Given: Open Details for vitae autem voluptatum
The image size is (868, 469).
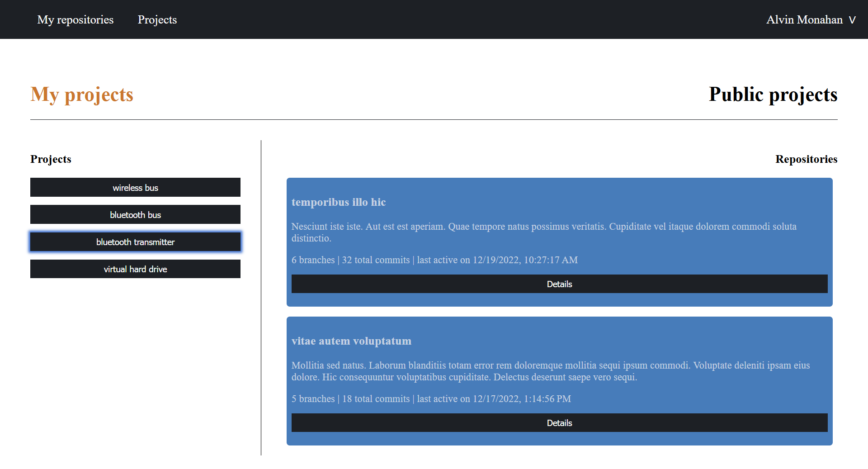Looking at the screenshot, I should pyautogui.click(x=559, y=422).
